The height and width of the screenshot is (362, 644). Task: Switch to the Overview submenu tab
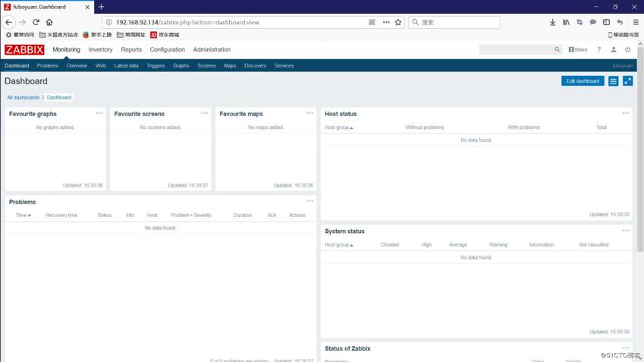click(77, 66)
